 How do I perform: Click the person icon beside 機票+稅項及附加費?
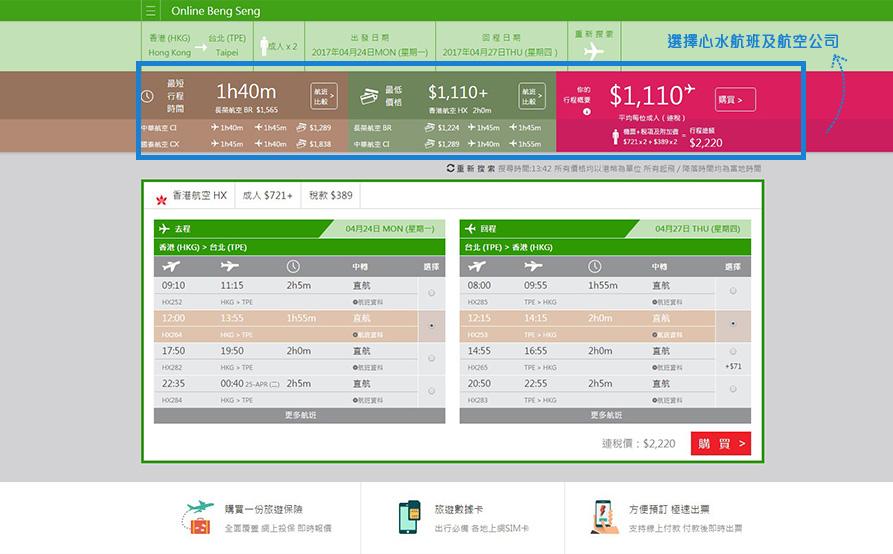(615, 137)
